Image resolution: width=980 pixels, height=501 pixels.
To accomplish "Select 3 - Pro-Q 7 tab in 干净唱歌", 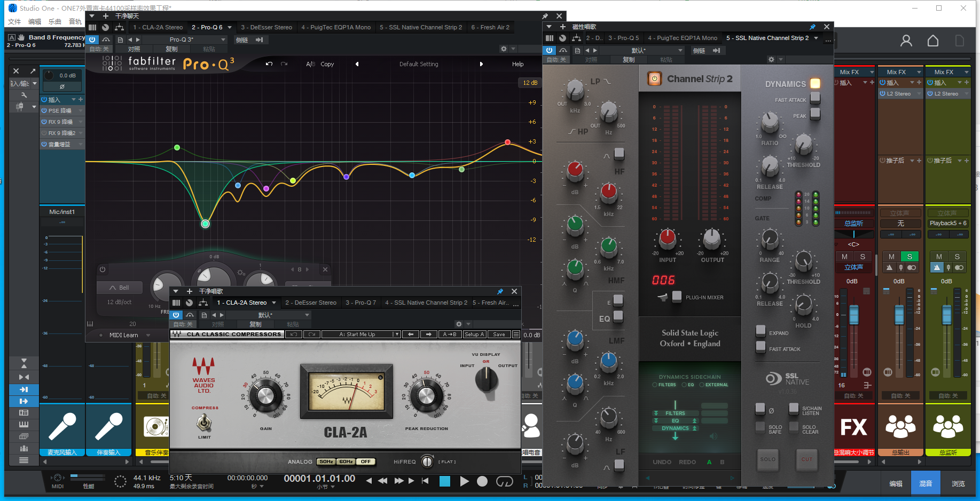I will [360, 303].
